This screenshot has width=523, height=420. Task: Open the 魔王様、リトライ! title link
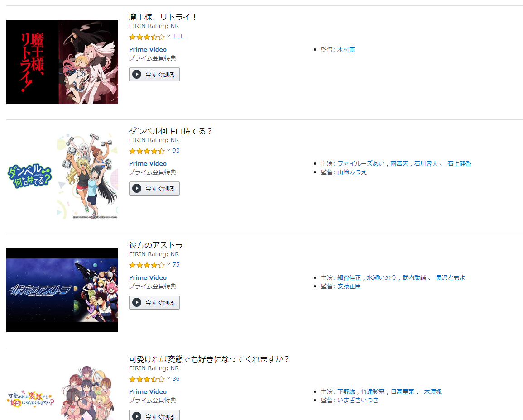click(163, 17)
